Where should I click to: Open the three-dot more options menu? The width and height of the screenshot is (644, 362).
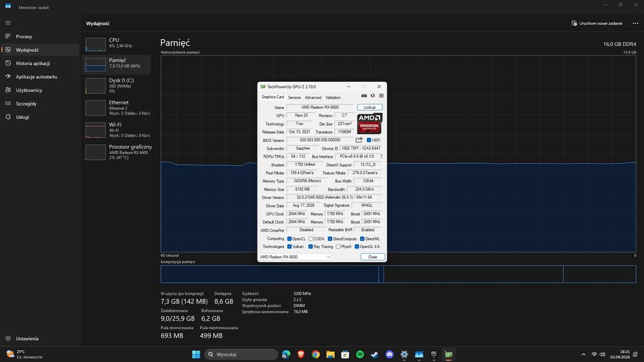[636, 23]
